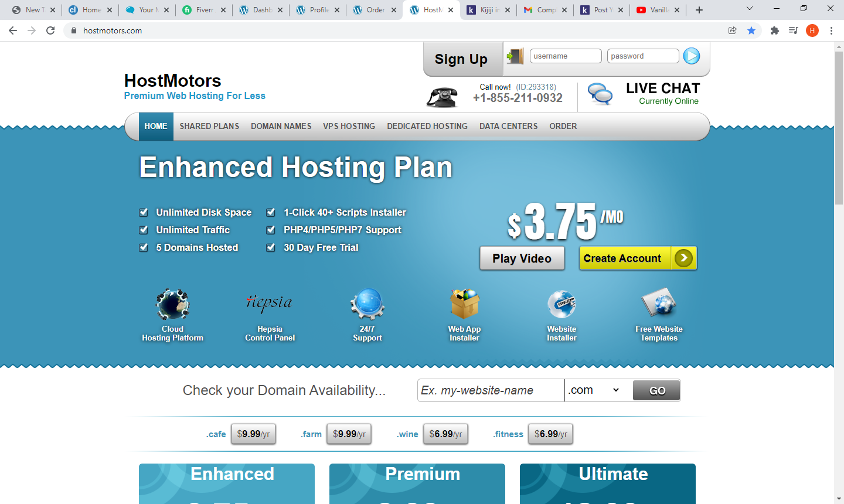The image size is (844, 504).
Task: Open the HOME menu item
Action: 156,126
